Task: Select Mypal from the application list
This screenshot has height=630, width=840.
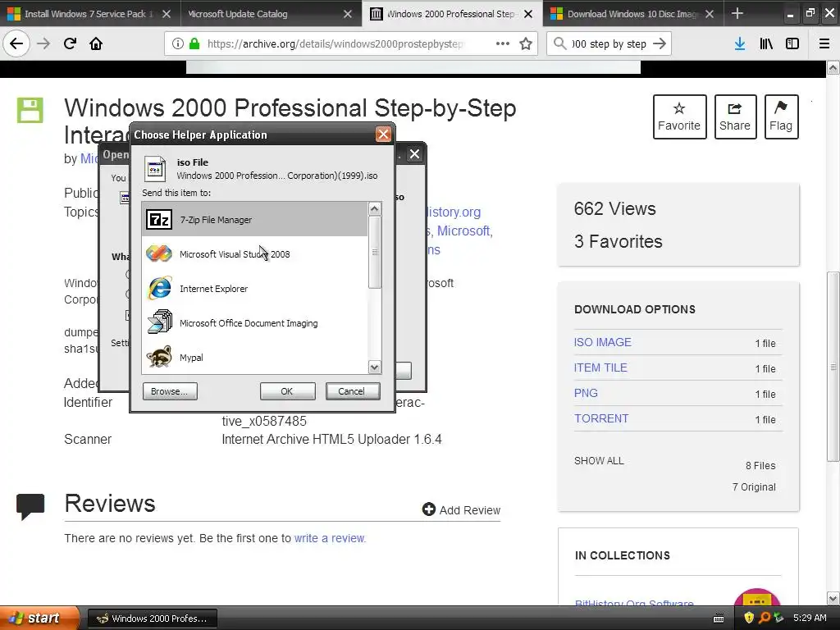Action: click(255, 358)
